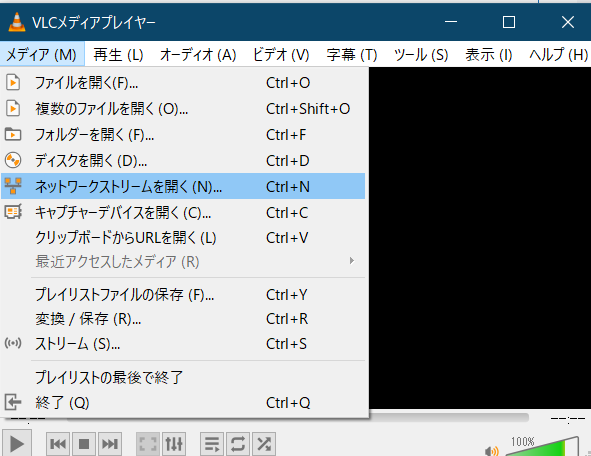
Task: Toggle プレイリストの最後で終了 option
Action: point(183,377)
